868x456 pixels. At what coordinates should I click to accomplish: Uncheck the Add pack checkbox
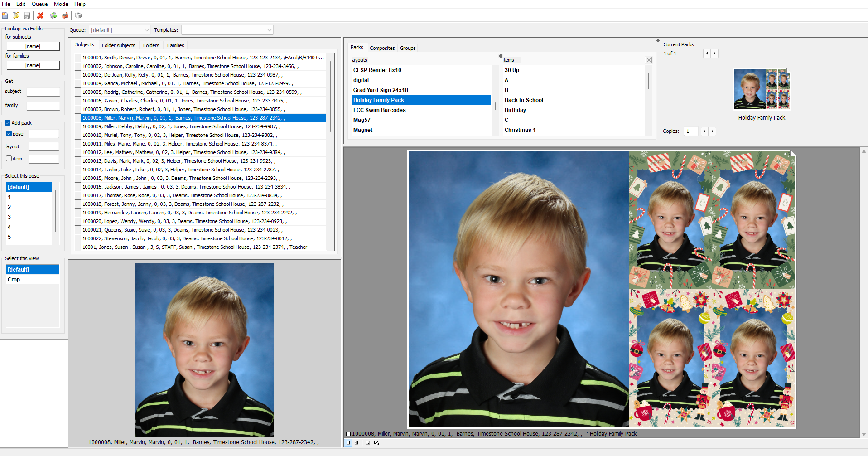(7, 122)
